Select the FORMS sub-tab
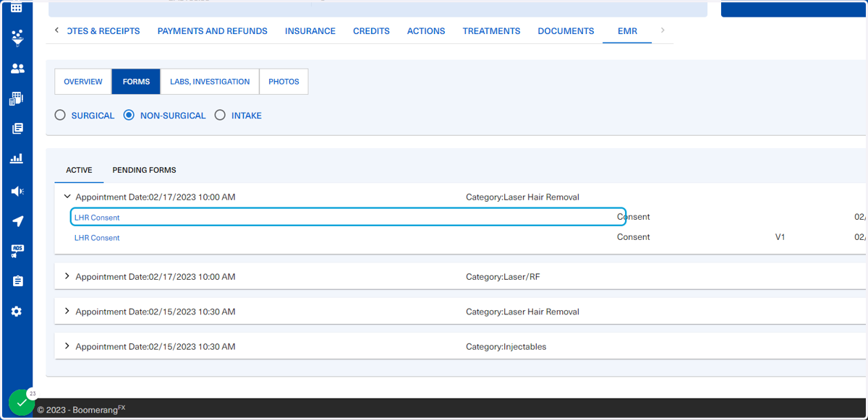The width and height of the screenshot is (868, 420). (136, 82)
